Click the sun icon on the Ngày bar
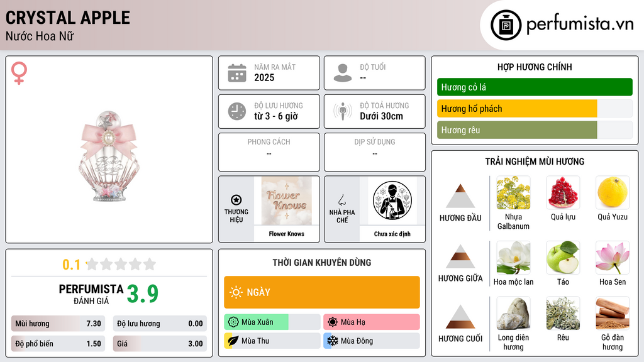This screenshot has height=362, width=644. point(236,292)
